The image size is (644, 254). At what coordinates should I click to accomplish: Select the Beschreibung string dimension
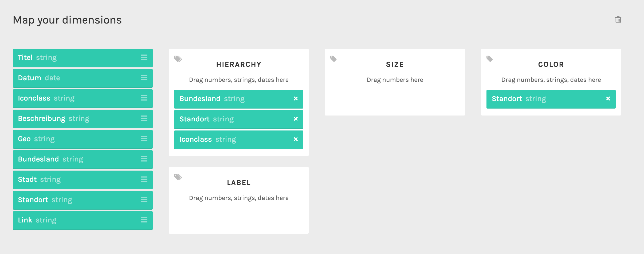pyautogui.click(x=83, y=119)
